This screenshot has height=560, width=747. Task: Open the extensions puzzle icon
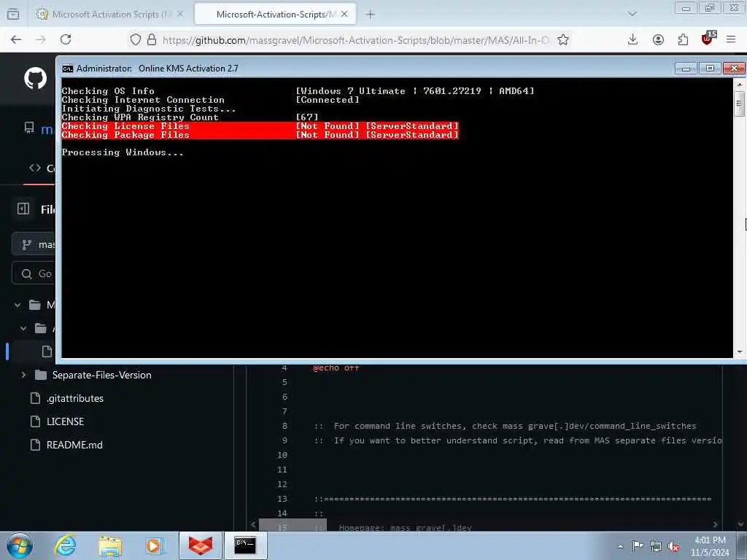click(x=683, y=39)
